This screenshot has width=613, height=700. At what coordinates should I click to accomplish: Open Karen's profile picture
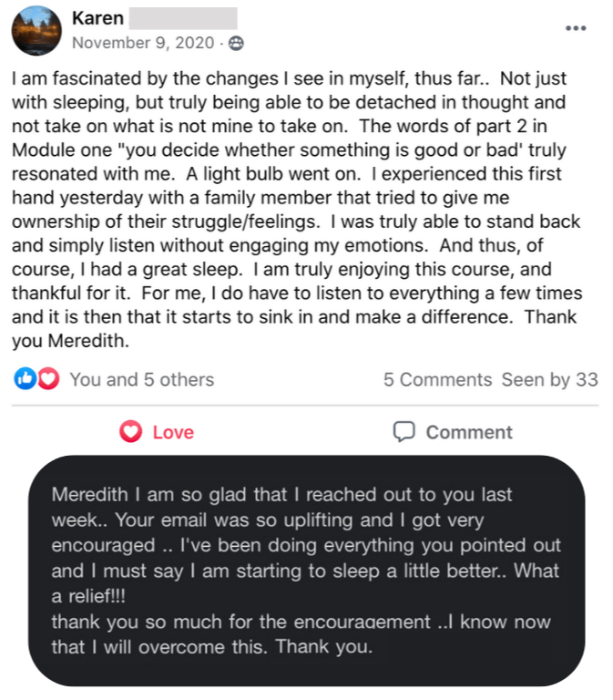click(36, 28)
